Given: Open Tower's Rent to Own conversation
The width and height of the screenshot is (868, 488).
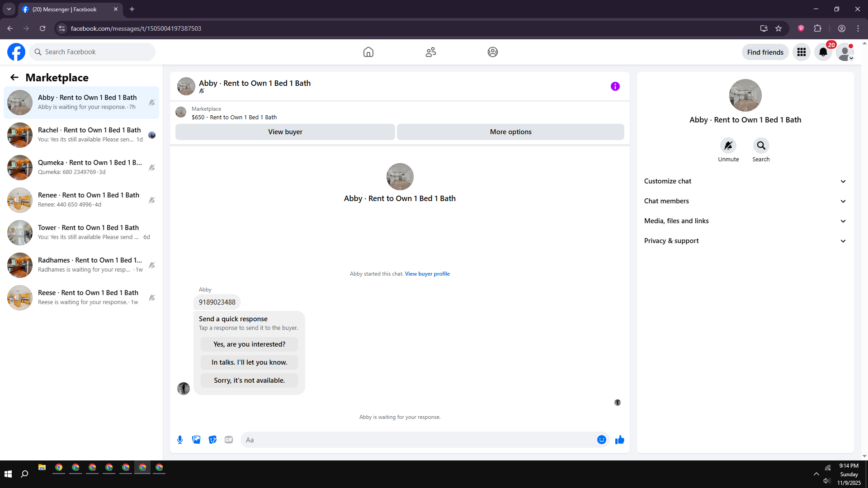Looking at the screenshot, I should pyautogui.click(x=81, y=233).
